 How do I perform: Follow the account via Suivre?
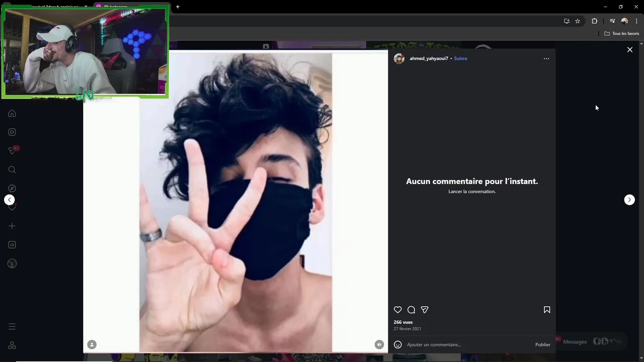click(x=460, y=58)
